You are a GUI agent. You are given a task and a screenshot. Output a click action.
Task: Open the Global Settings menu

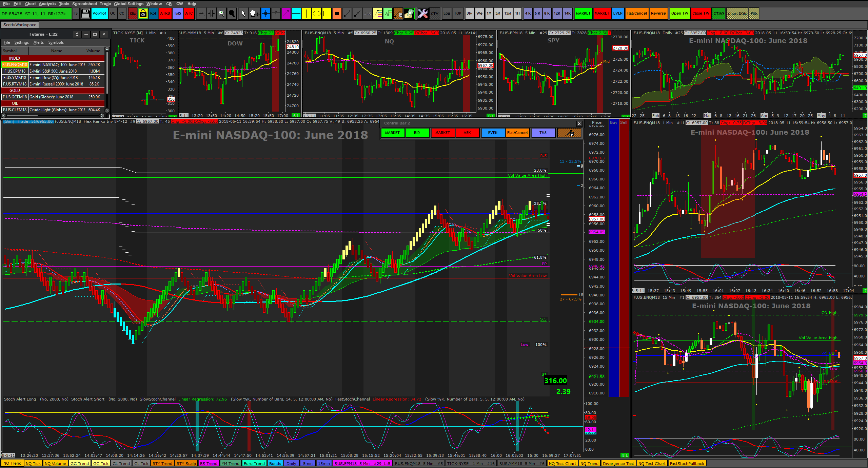click(x=129, y=4)
